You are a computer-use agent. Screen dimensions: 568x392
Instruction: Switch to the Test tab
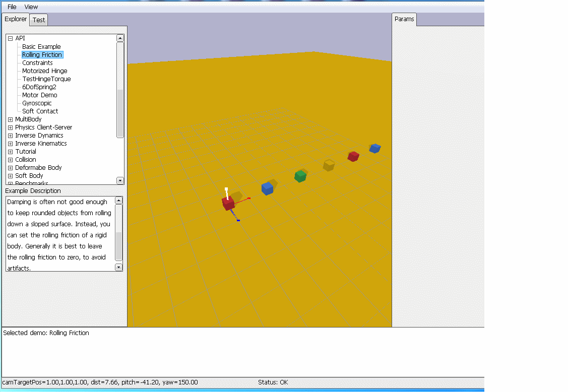click(x=39, y=20)
